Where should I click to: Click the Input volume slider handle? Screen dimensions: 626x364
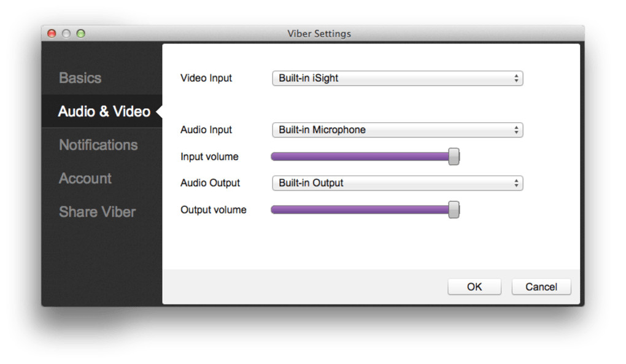(x=454, y=157)
